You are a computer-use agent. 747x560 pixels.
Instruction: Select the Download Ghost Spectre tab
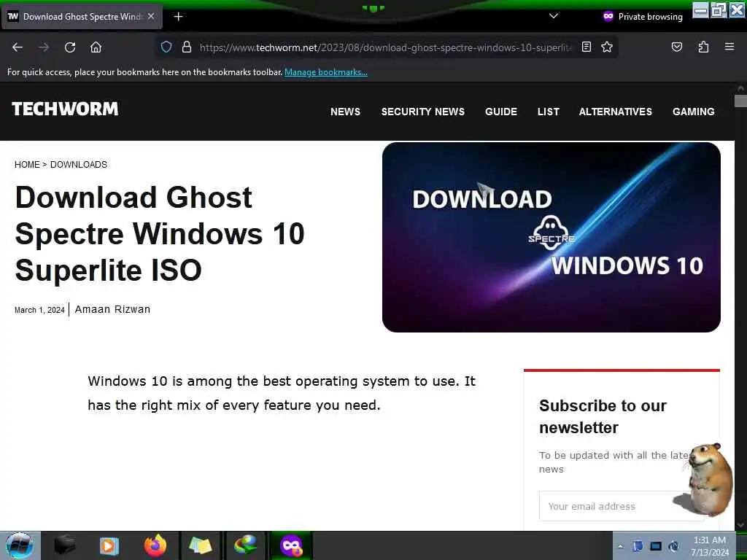pos(82,17)
